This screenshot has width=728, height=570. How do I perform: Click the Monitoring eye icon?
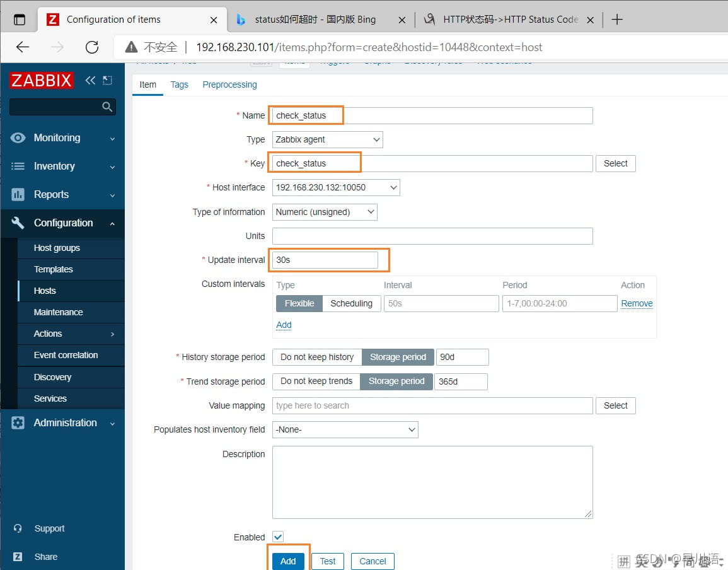pos(18,138)
